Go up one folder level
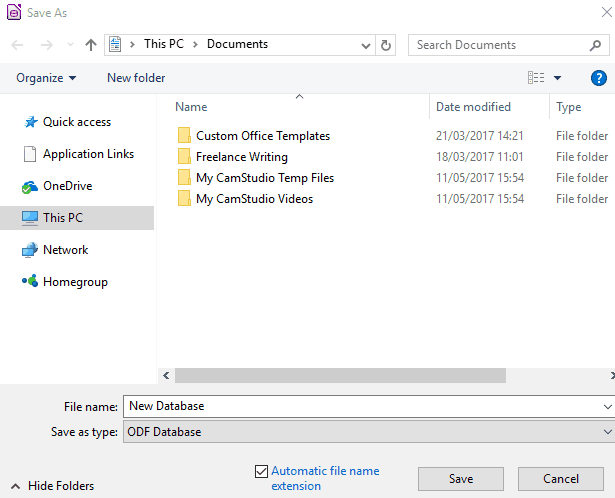 (91, 45)
